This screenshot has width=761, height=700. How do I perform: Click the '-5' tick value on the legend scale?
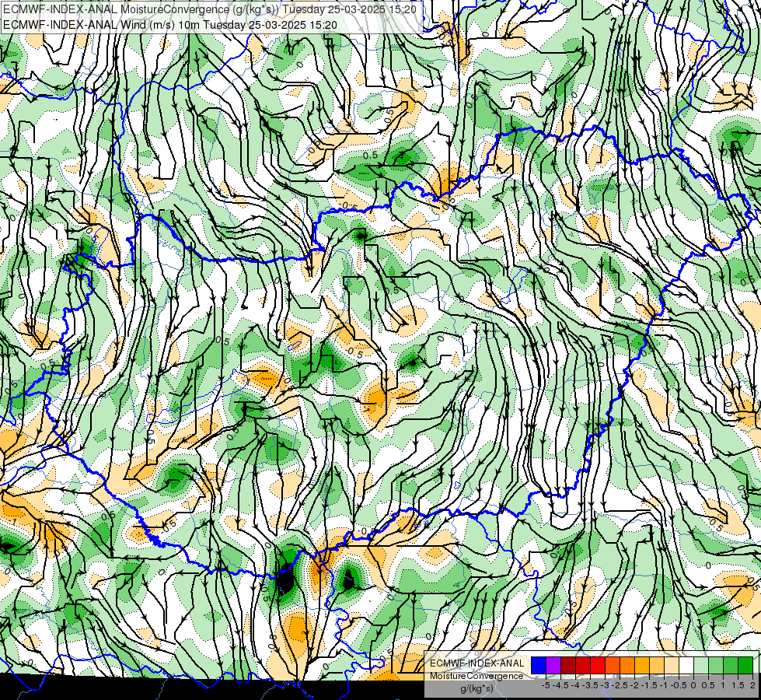click(546, 685)
